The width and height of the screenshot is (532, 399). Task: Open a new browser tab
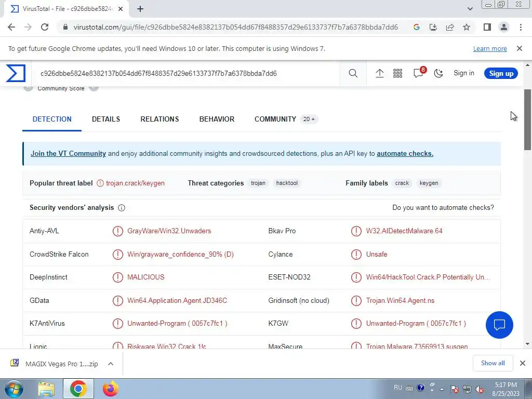pos(140,9)
